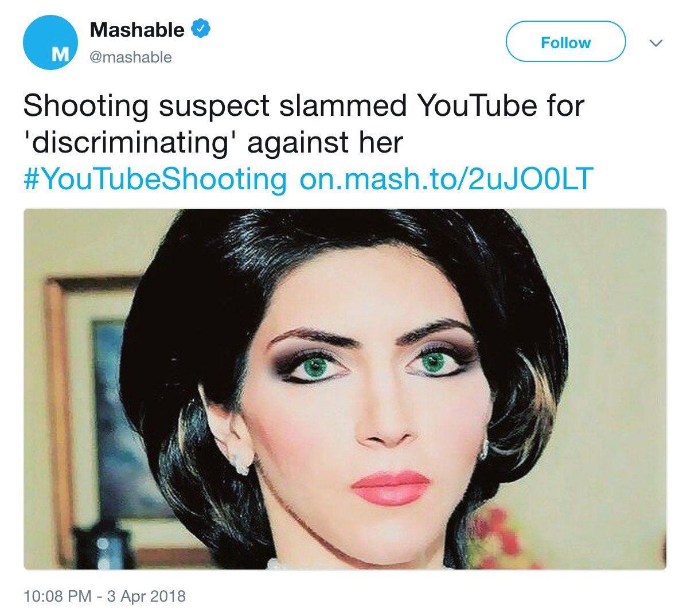
Task: Expand the tweet options chevron
Action: pyautogui.click(x=655, y=43)
